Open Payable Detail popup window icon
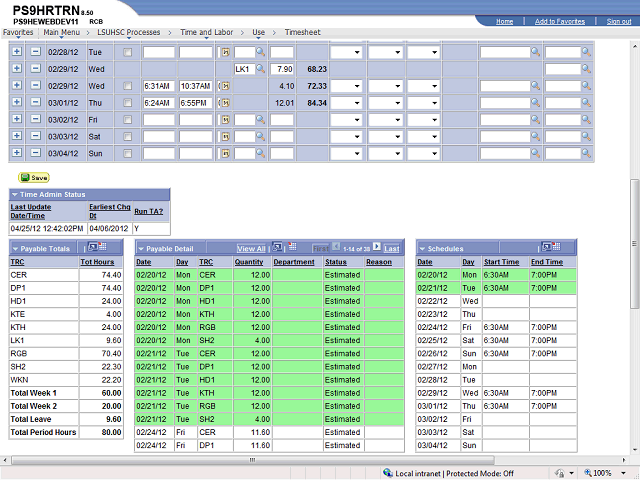Viewport: 640px width, 480px height. 277,247
